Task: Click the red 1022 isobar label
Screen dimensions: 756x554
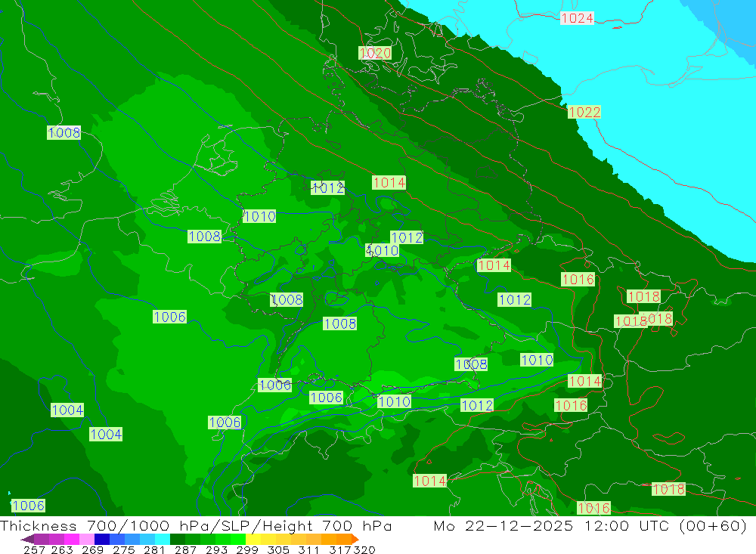Action: pos(584,112)
